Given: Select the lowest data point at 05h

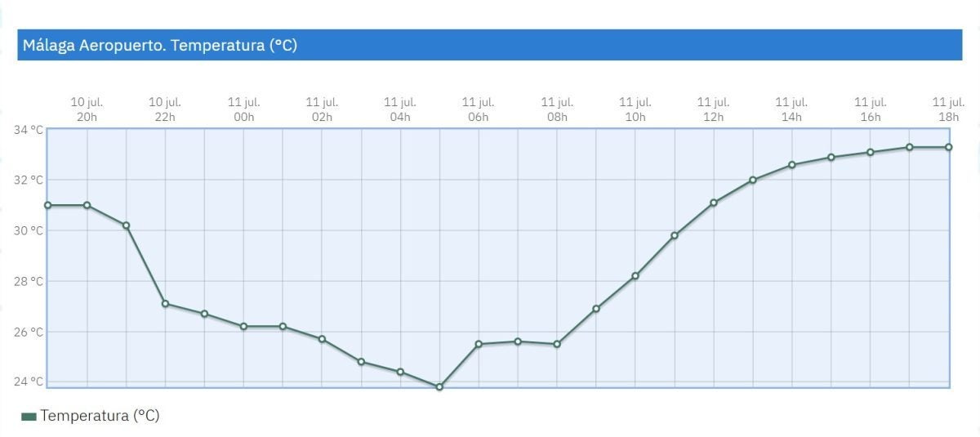Looking at the screenshot, I should coord(439,386).
